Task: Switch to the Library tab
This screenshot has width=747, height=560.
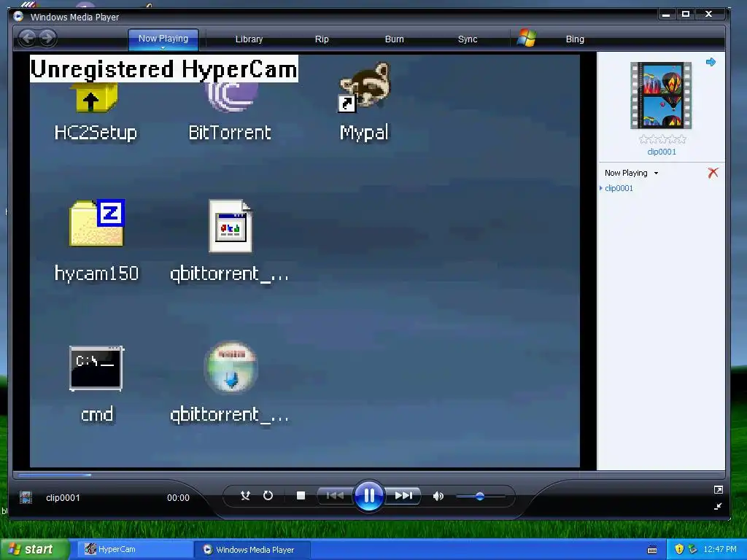Action: [x=249, y=39]
